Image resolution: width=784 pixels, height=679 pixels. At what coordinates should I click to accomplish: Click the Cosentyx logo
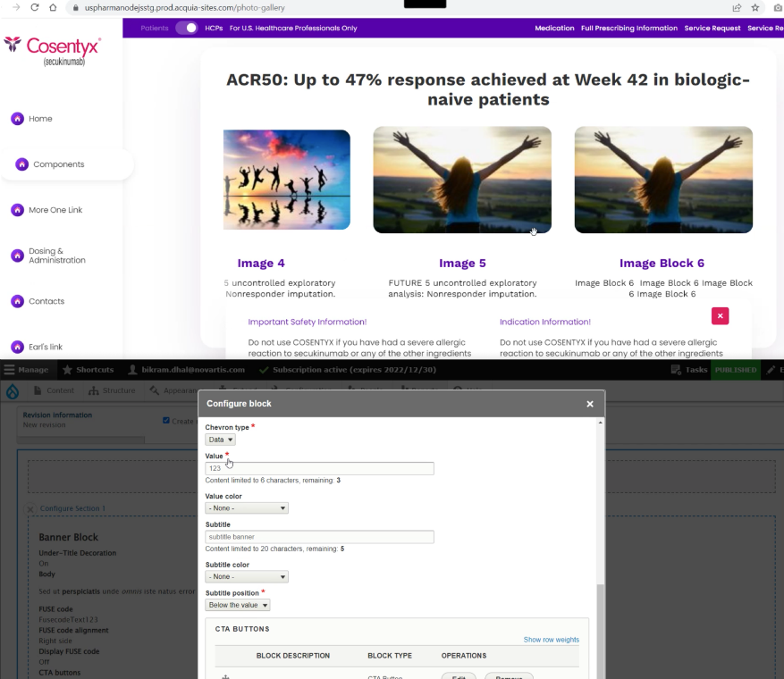[53, 51]
